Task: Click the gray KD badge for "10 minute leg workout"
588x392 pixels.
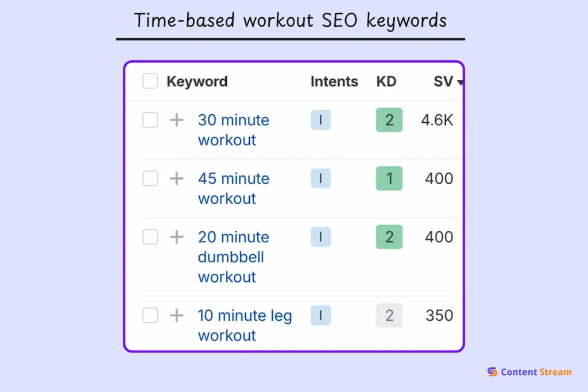Action: [x=389, y=316]
